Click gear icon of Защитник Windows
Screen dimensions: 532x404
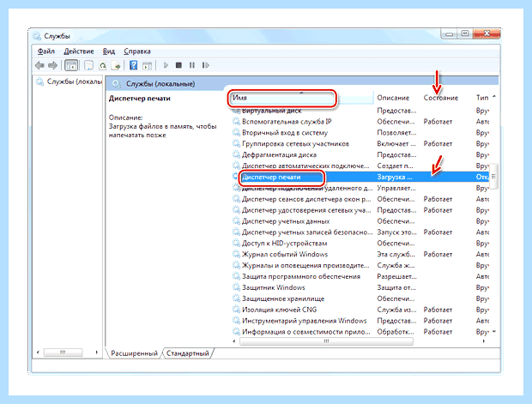tap(236, 287)
